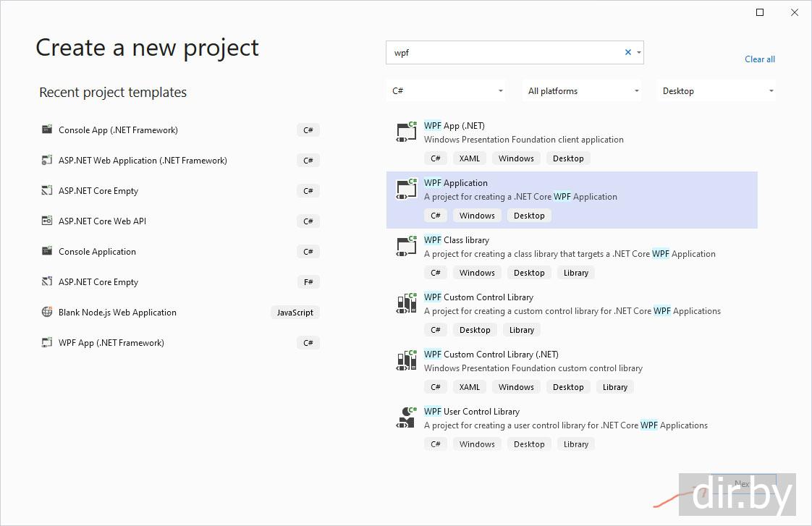Click the WPF App (.NET Framework) recent icon
812x526 pixels.
[47, 343]
